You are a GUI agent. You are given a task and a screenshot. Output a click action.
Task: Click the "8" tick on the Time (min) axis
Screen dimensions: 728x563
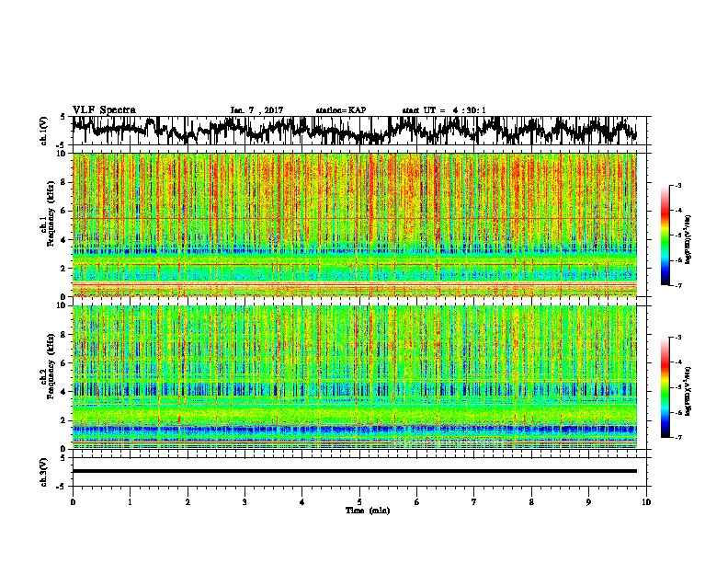531,502
